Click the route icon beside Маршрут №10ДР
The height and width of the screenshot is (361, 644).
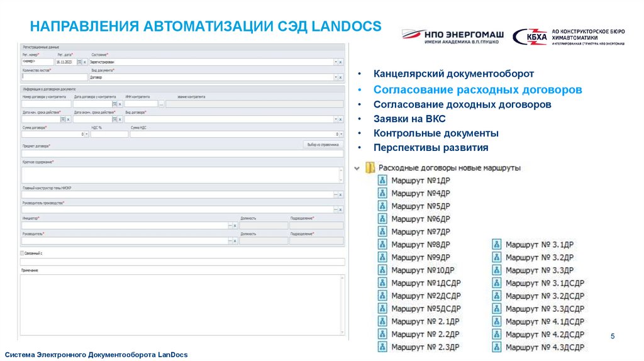click(382, 270)
